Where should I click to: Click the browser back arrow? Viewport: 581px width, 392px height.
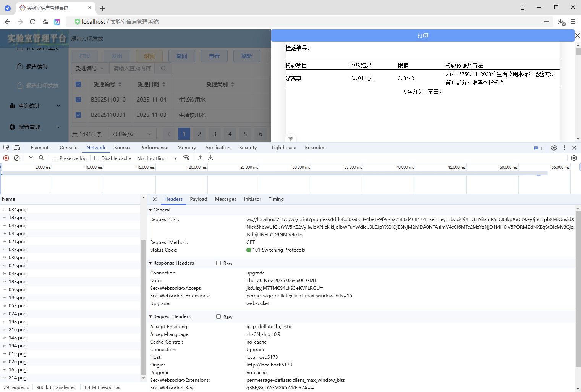pyautogui.click(x=8, y=22)
